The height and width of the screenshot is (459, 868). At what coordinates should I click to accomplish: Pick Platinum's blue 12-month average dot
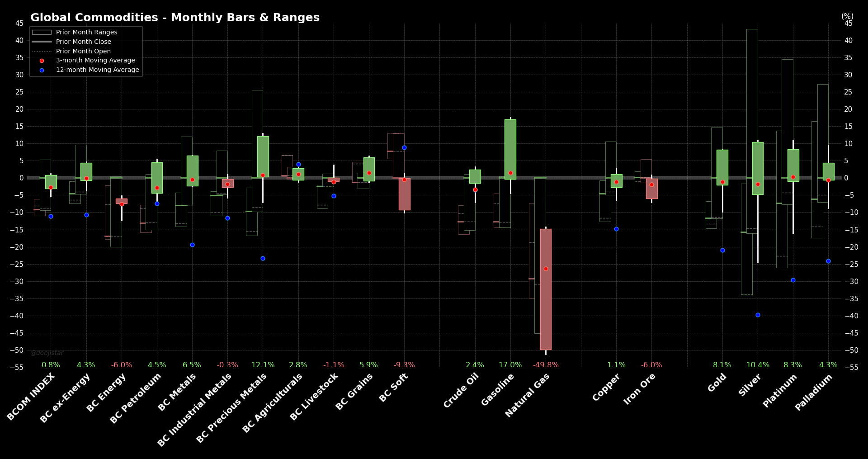793,280
